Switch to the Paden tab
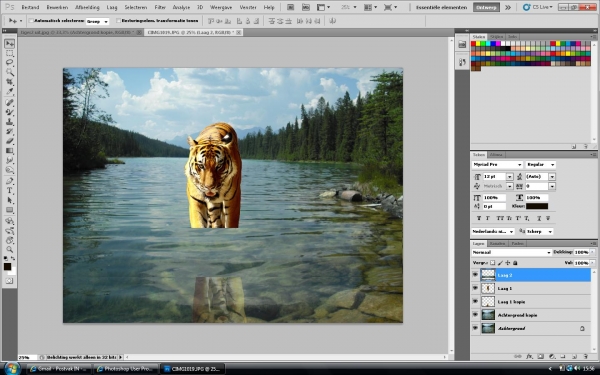The width and height of the screenshot is (600, 375). coord(517,243)
